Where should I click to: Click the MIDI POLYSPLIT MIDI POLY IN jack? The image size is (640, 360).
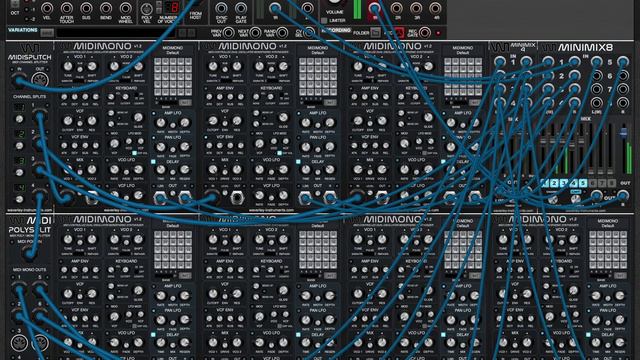click(x=29, y=254)
